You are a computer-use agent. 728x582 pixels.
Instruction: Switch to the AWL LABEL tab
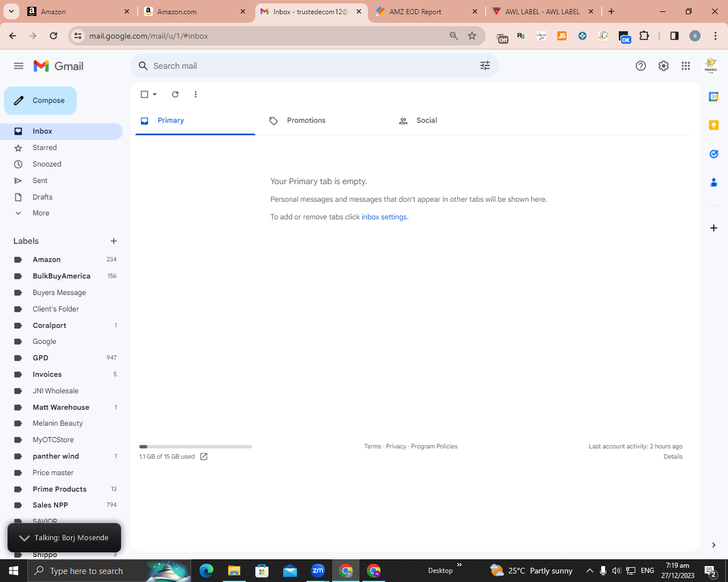click(x=543, y=11)
